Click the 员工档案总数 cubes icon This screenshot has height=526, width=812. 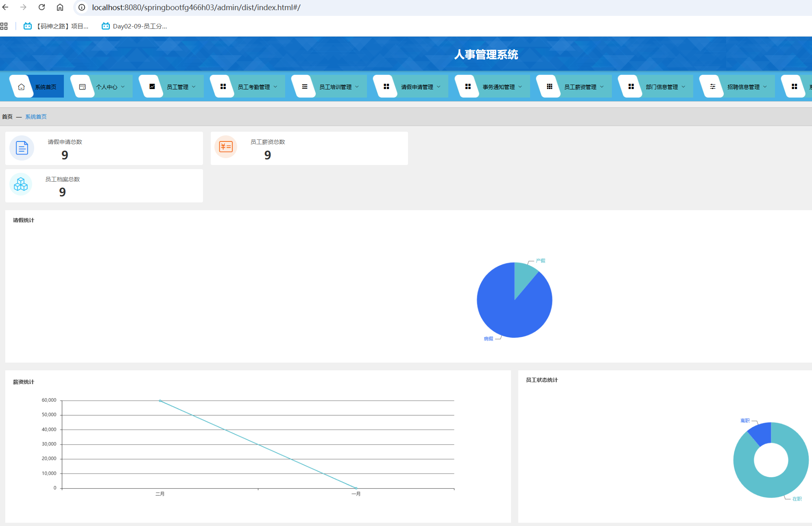click(21, 185)
